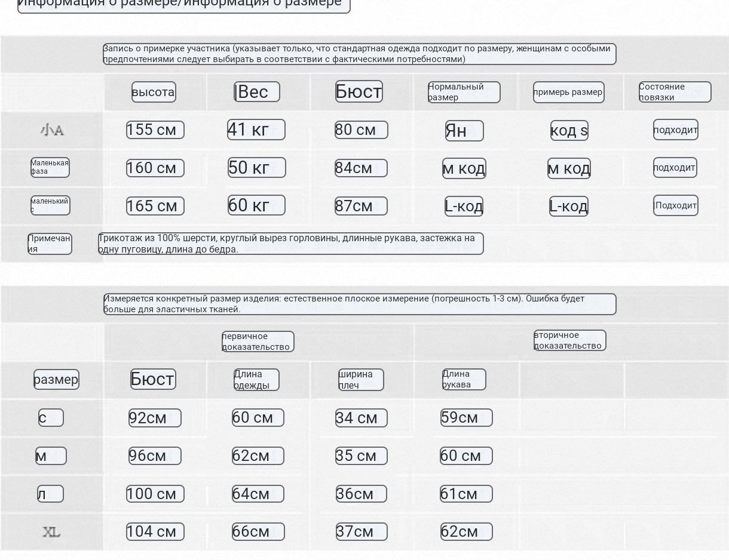
Task: Select the 'Нормальный размер' header cell
Action: coord(464,92)
